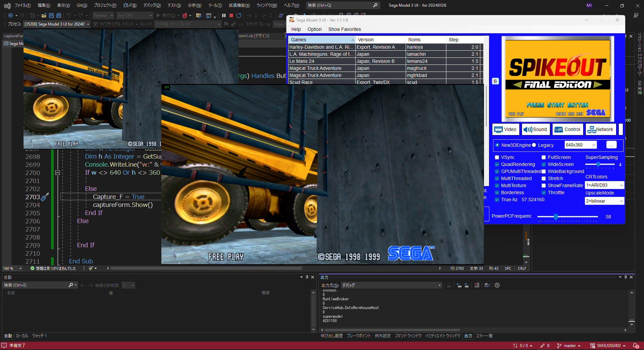Open the Any CPU platform dropdown
This screenshot has height=350, width=644.
tap(134, 15)
